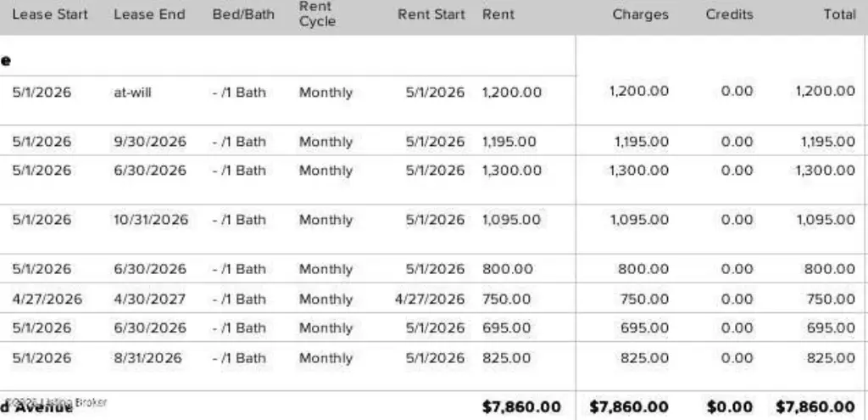Click the $0.00 credits grand total
868x420 pixels.
click(x=730, y=406)
